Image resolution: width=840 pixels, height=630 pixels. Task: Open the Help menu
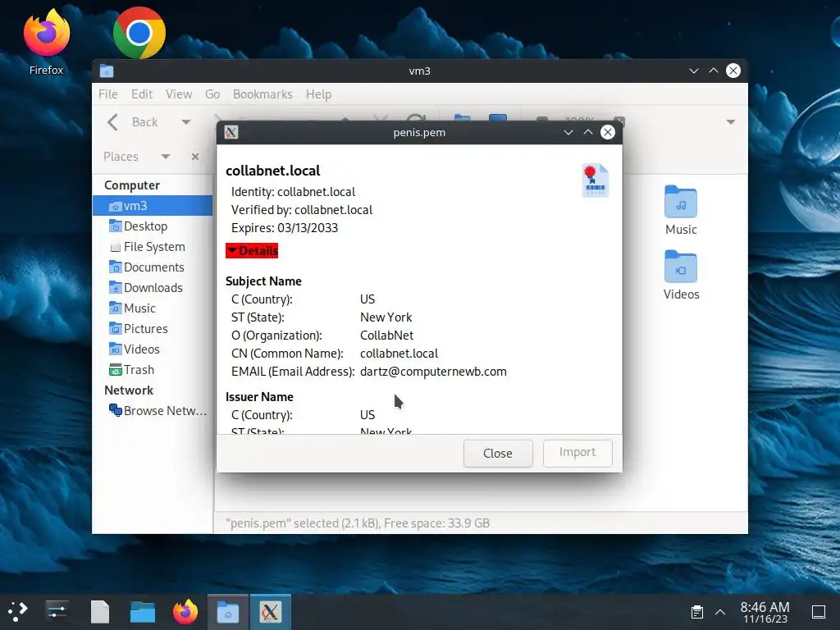[x=319, y=94]
